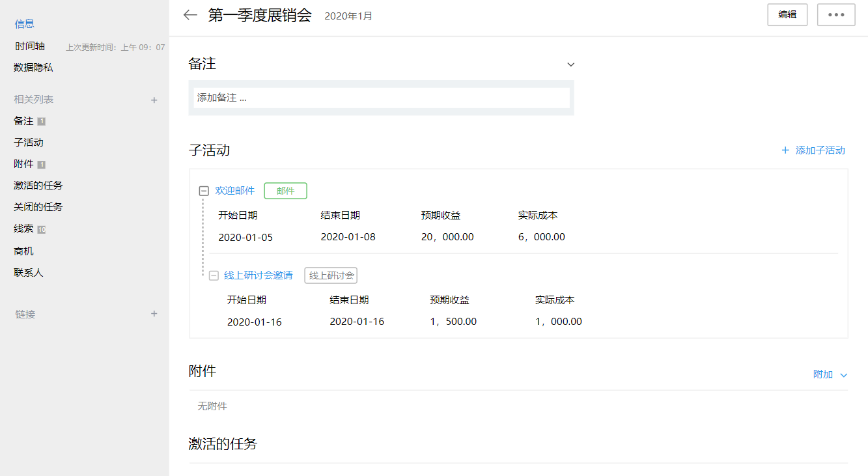
Task: Click the plus icon next to 链接
Action: pyautogui.click(x=154, y=314)
